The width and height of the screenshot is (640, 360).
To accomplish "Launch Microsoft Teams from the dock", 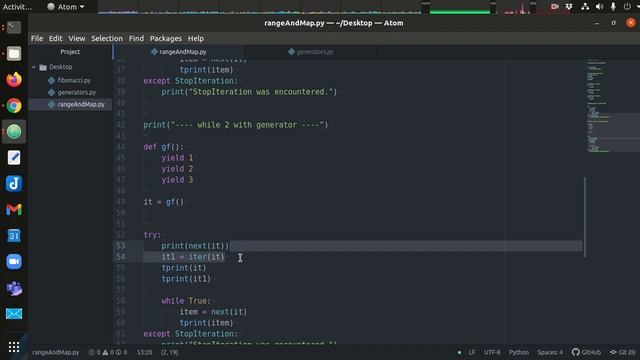I will [x=14, y=288].
